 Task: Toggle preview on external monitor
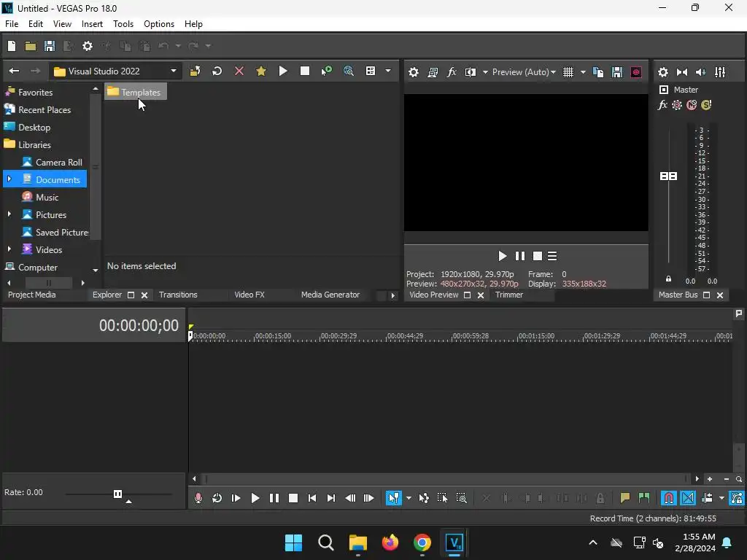point(433,72)
